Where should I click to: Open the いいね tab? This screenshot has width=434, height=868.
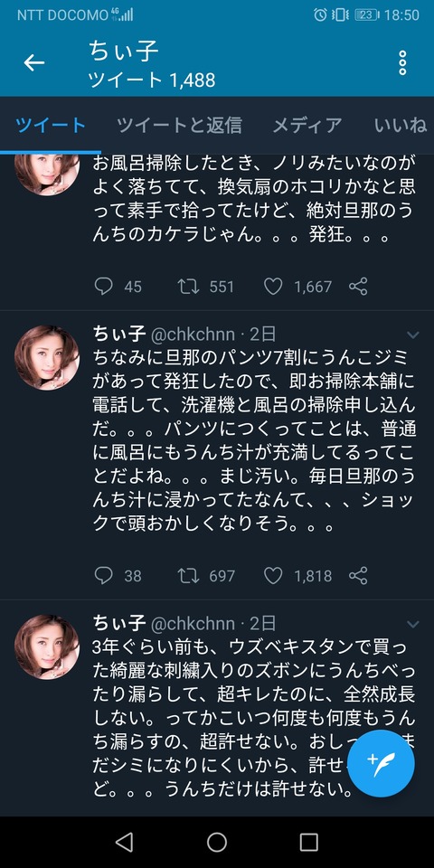[401, 126]
